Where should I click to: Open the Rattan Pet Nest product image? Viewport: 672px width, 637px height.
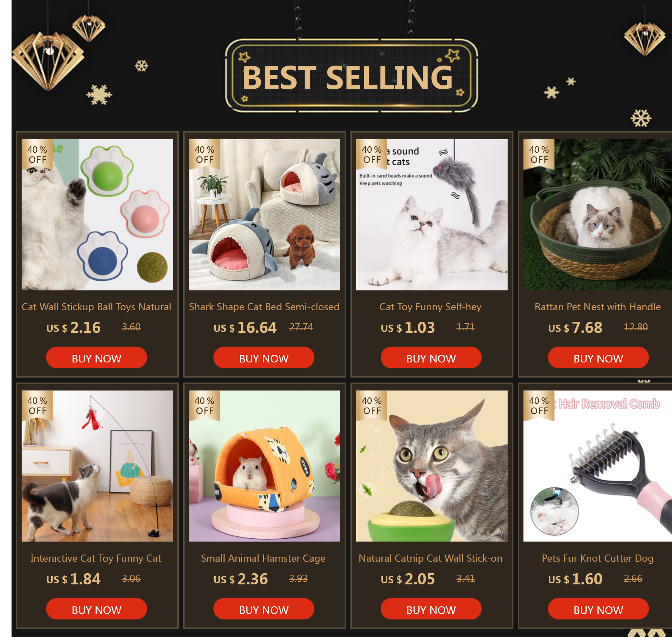pos(598,215)
